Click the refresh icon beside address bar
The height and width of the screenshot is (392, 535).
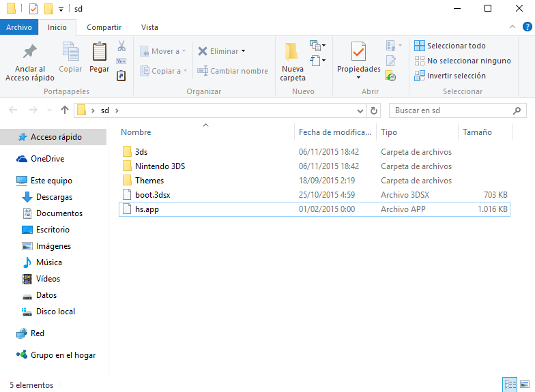(374, 110)
